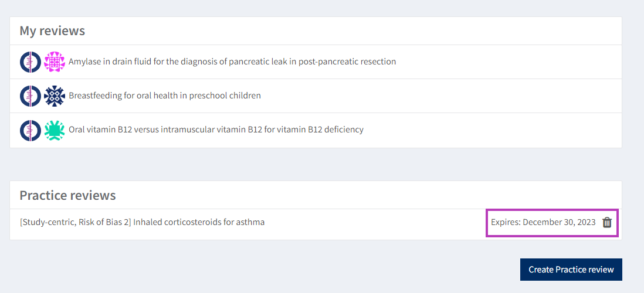Click empty space at right of vitamin B12 row
644x293 pixels.
[x=493, y=130]
